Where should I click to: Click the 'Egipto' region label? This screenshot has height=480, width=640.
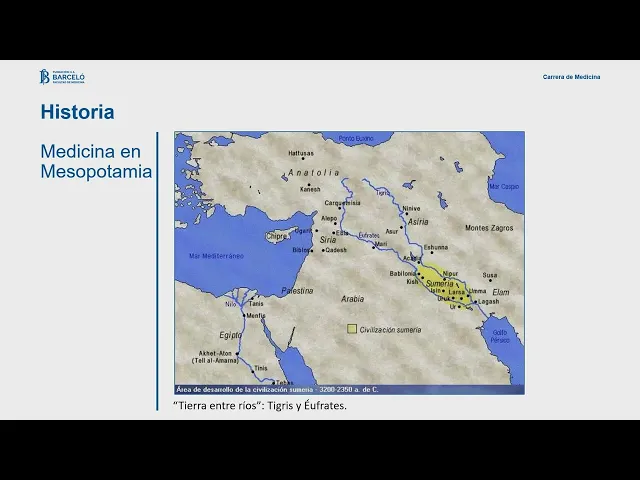(x=231, y=335)
